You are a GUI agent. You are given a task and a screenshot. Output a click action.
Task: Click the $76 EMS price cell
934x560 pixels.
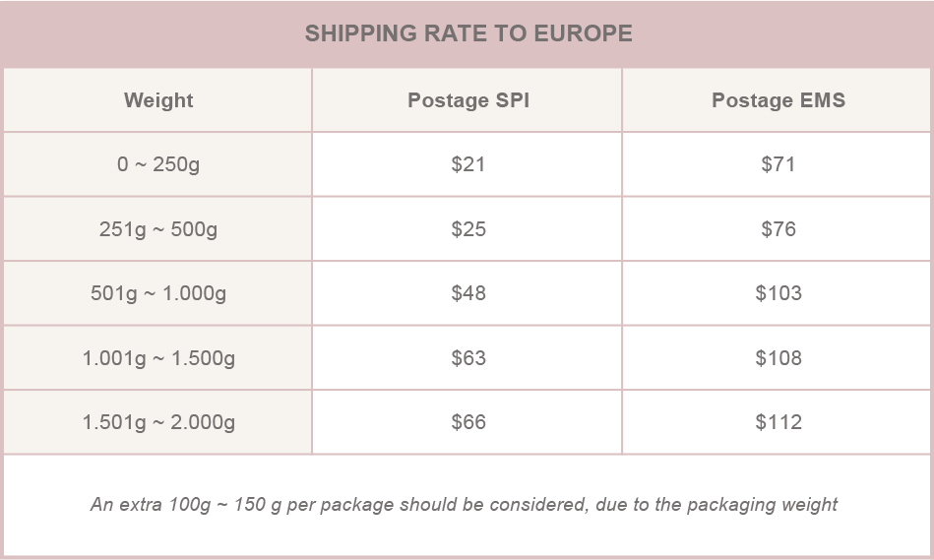[x=777, y=228]
